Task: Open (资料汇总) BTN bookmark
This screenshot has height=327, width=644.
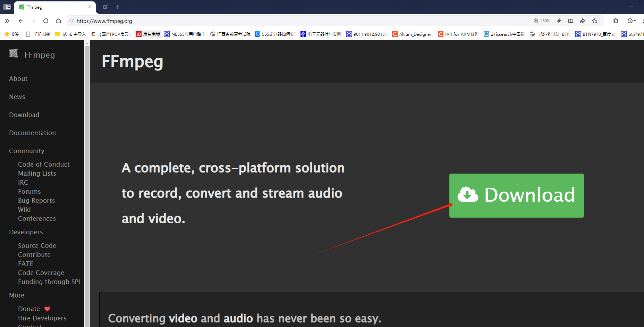Action: click(550, 34)
